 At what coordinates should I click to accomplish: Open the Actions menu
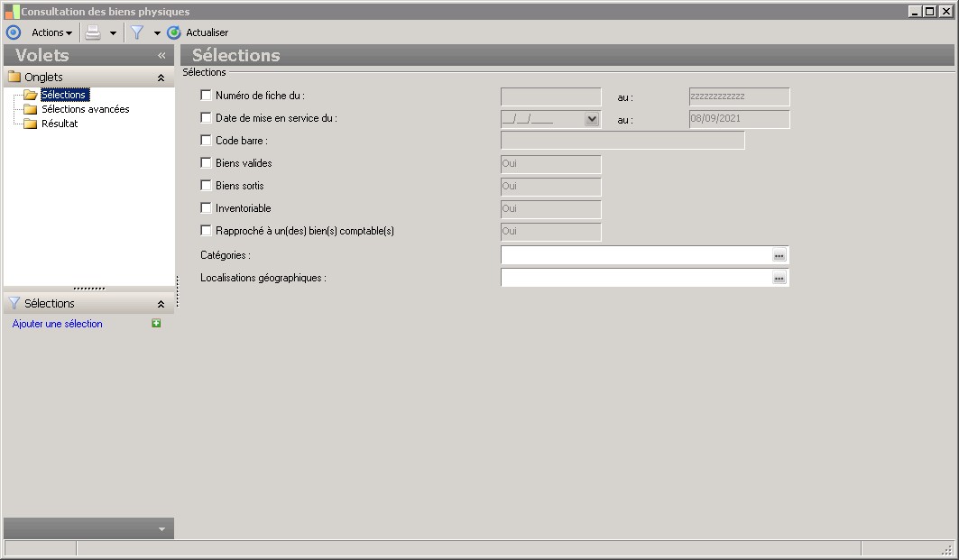[x=52, y=32]
